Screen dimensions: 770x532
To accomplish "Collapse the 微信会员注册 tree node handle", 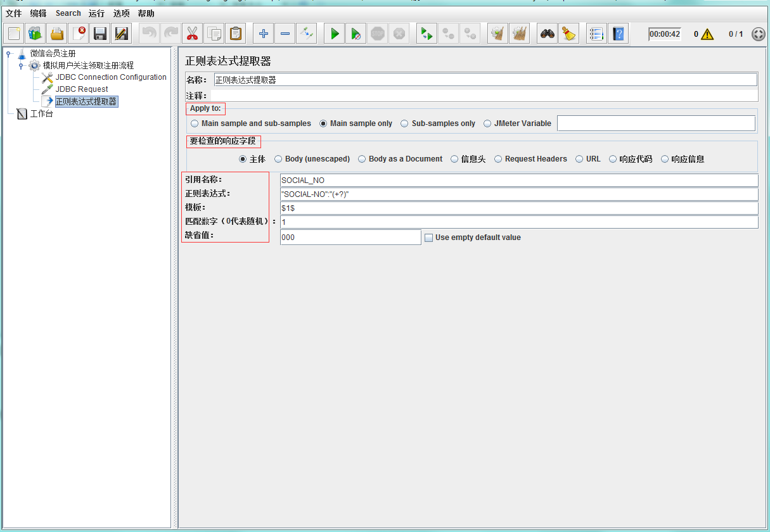I will [x=8, y=53].
